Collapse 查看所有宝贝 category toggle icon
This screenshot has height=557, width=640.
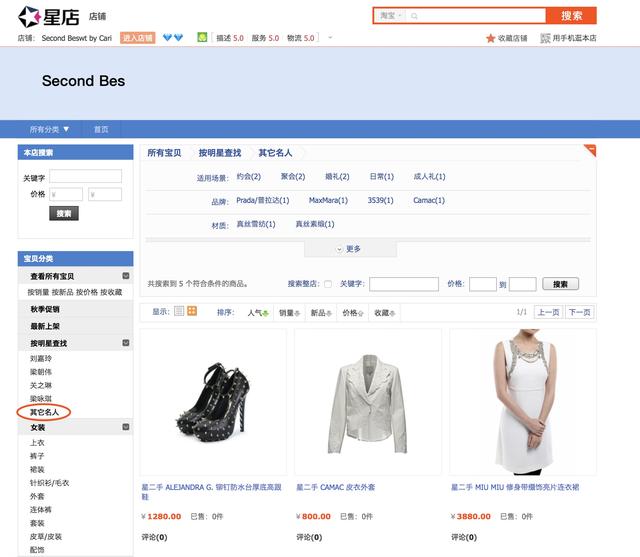[x=126, y=276]
